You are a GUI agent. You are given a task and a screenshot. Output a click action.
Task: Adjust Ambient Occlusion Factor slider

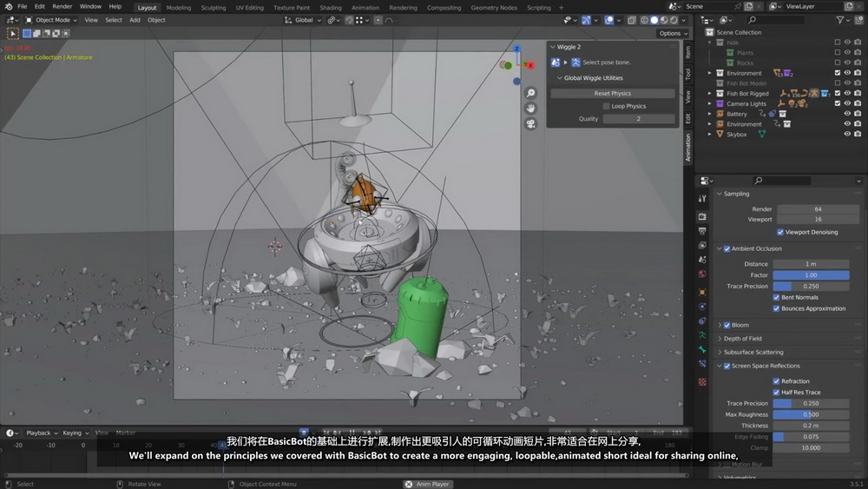[x=811, y=275]
